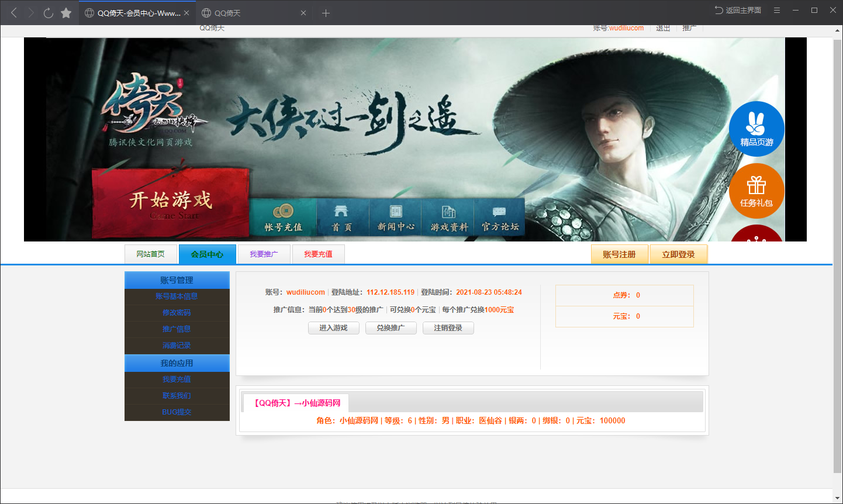Open the 精品页游 blue circle icon
The height and width of the screenshot is (504, 843).
coord(756,129)
